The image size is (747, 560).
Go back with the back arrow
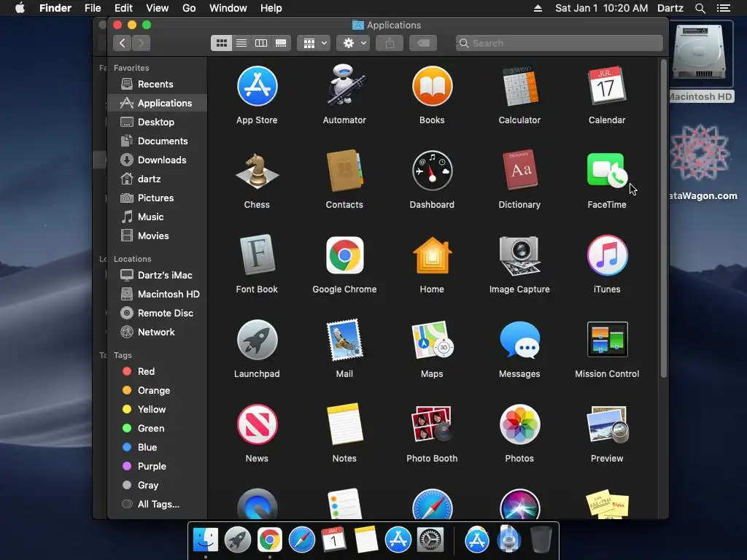tap(123, 43)
